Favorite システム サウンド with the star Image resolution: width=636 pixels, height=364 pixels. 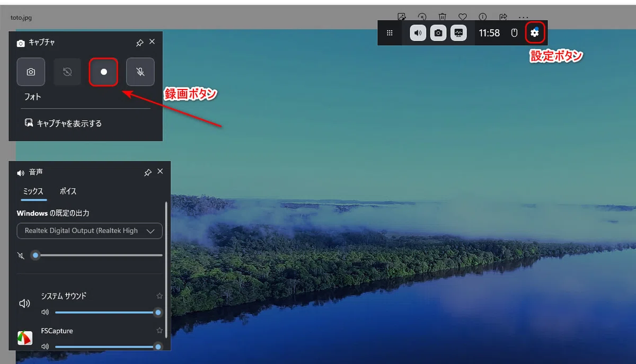click(x=160, y=296)
